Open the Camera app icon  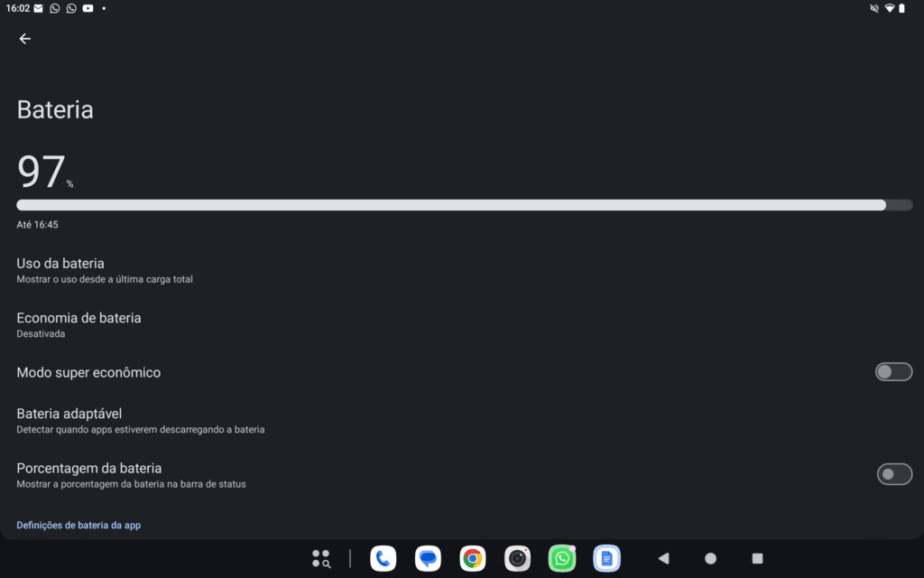pos(517,559)
